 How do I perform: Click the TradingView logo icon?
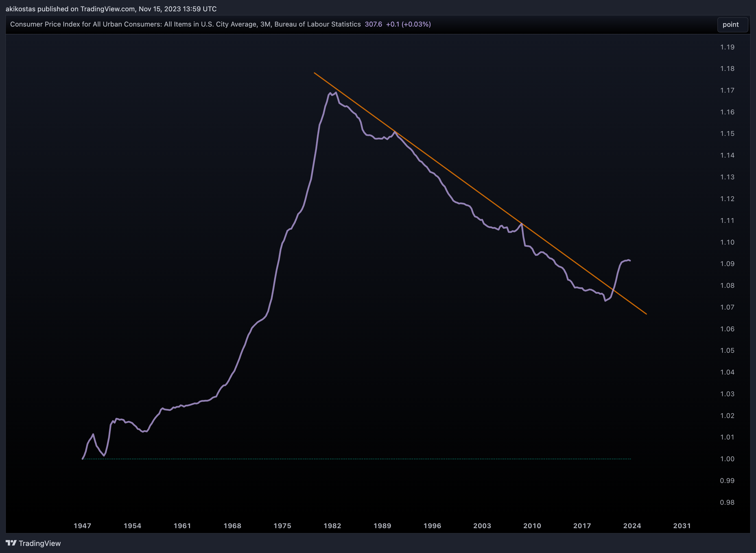tap(11, 543)
